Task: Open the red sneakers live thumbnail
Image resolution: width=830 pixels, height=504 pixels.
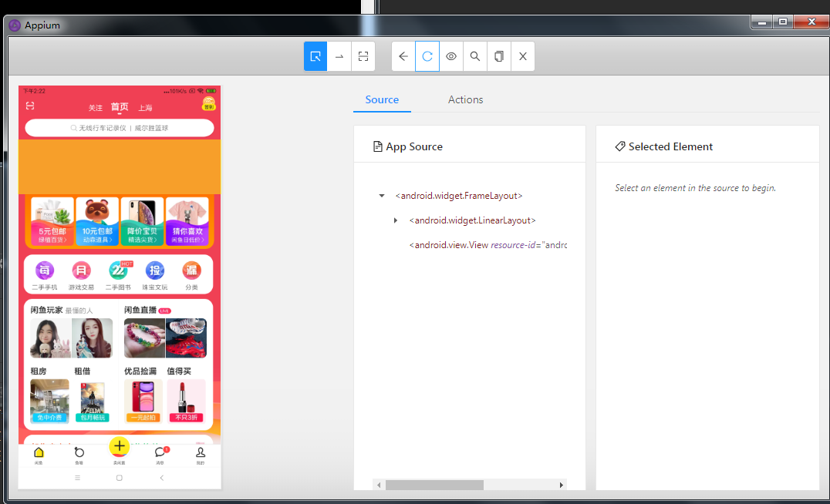Action: 186,338
